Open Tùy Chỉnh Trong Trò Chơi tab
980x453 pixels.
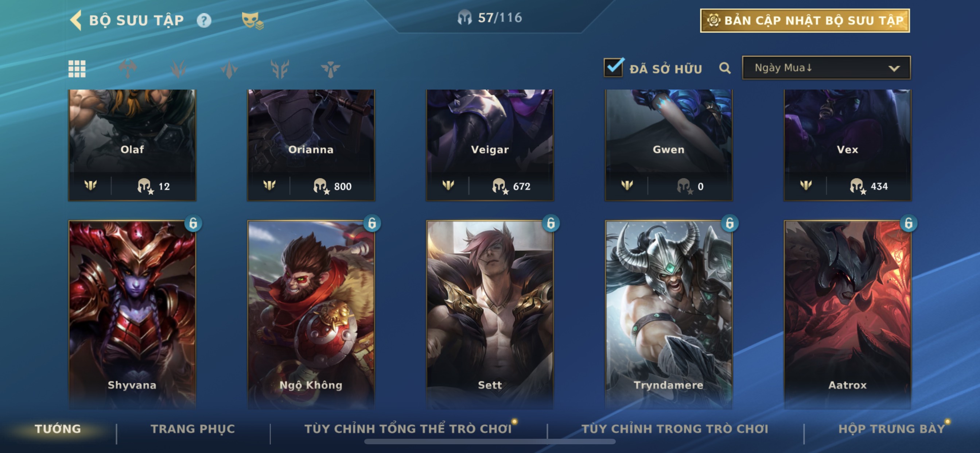[675, 429]
